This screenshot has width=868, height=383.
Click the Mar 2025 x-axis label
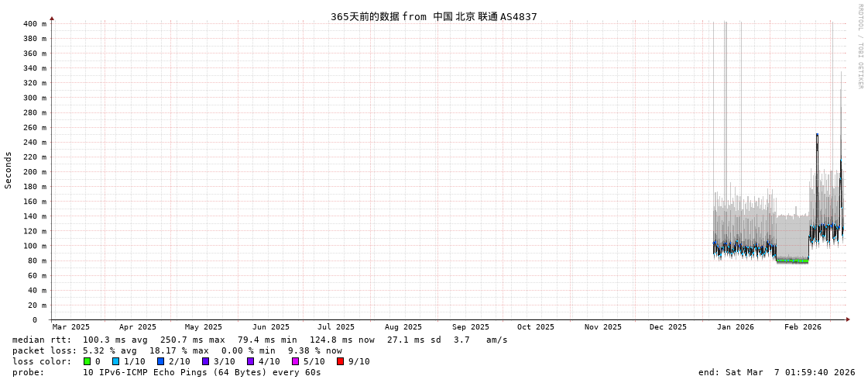point(71,327)
